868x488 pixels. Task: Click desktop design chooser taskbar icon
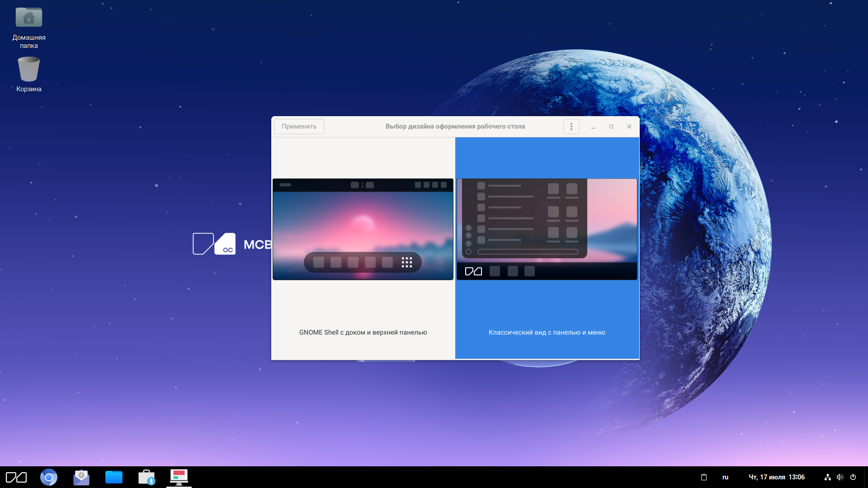click(x=179, y=477)
